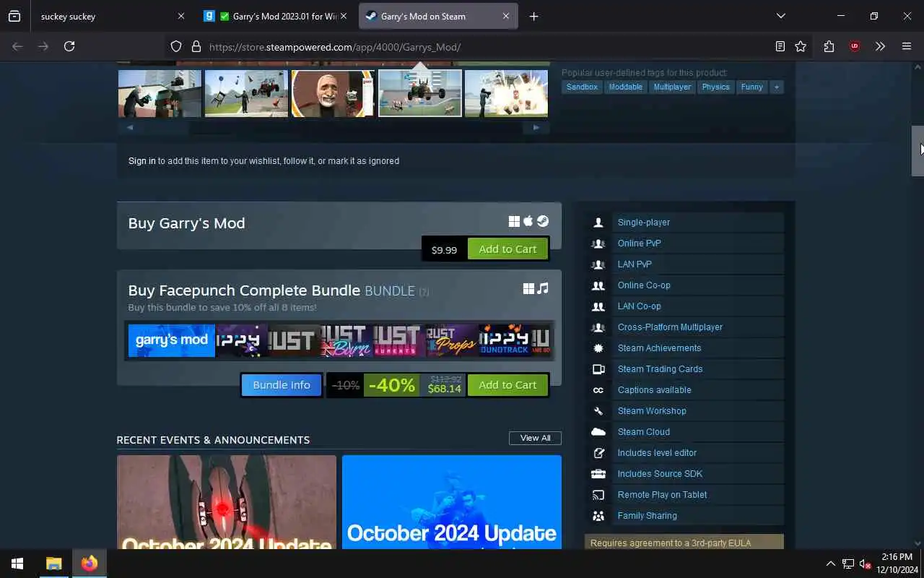
Task: Click the Online Co-op feature icon
Action: pos(598,285)
